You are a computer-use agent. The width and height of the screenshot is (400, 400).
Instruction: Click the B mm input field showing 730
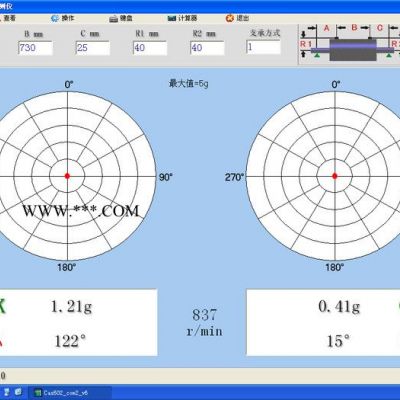click(35, 48)
